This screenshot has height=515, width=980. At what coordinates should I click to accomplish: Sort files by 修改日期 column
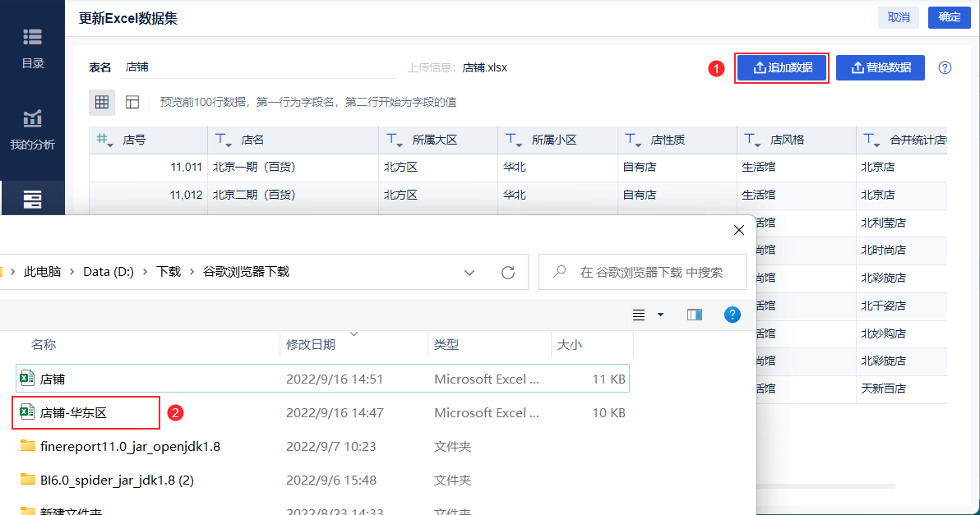pos(311,345)
